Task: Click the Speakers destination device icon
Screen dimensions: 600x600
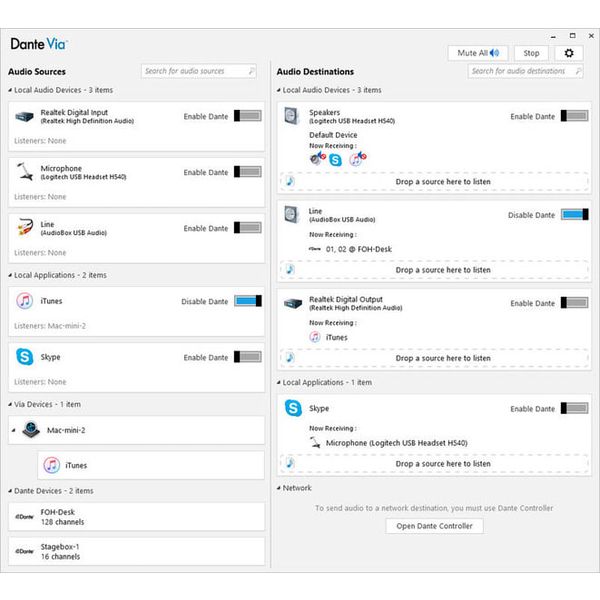Action: (292, 117)
